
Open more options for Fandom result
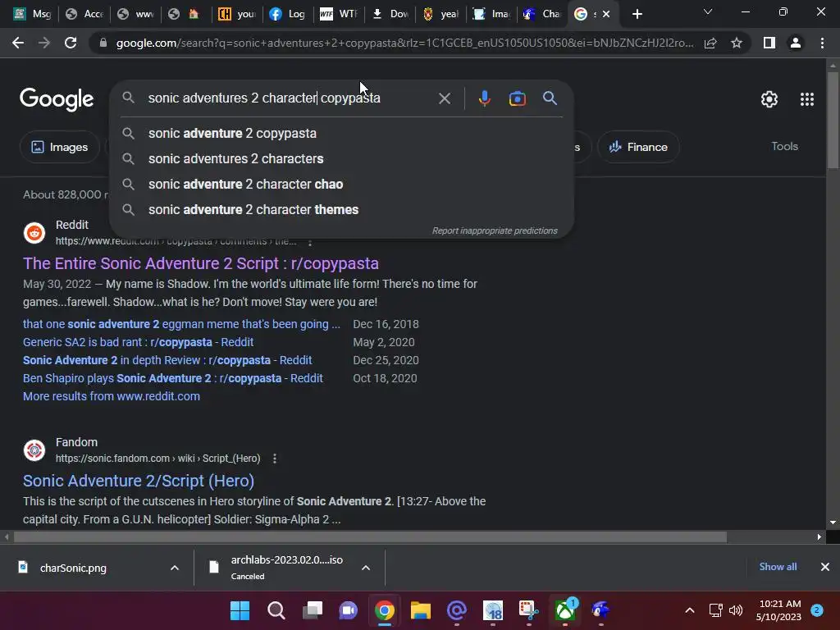275,459
